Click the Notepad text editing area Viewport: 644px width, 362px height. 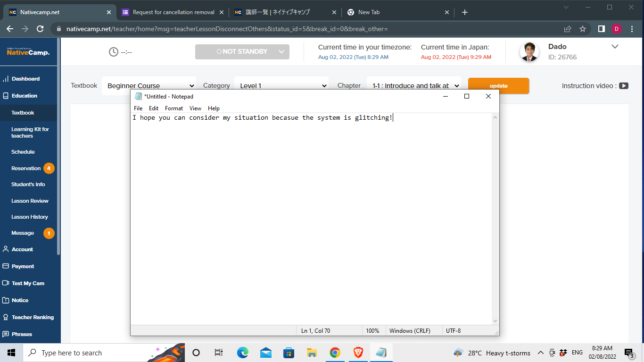[x=311, y=219]
